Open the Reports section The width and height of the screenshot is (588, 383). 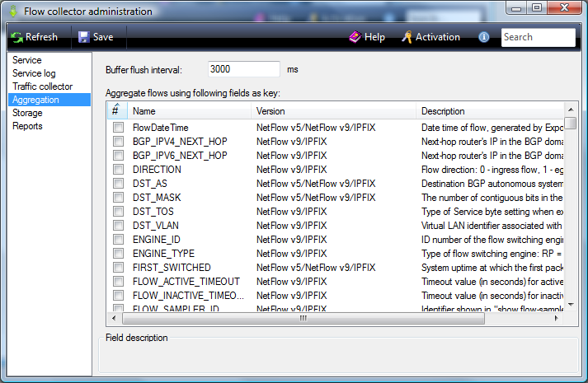(27, 126)
